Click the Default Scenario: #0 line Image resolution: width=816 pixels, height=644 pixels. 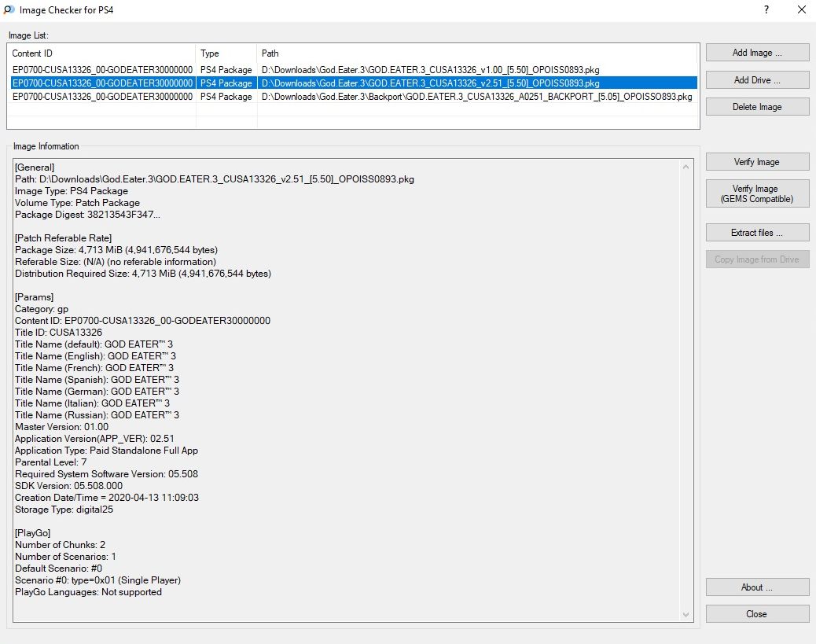coord(58,569)
